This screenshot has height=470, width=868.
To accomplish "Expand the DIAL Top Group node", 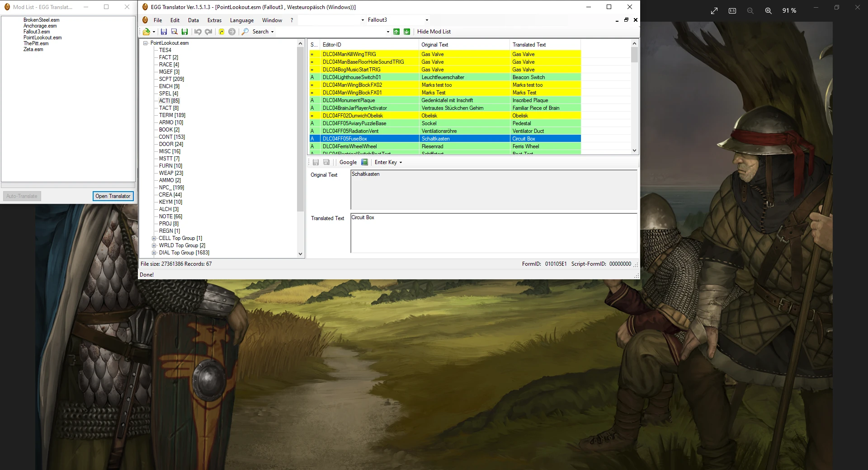I will coord(154,253).
